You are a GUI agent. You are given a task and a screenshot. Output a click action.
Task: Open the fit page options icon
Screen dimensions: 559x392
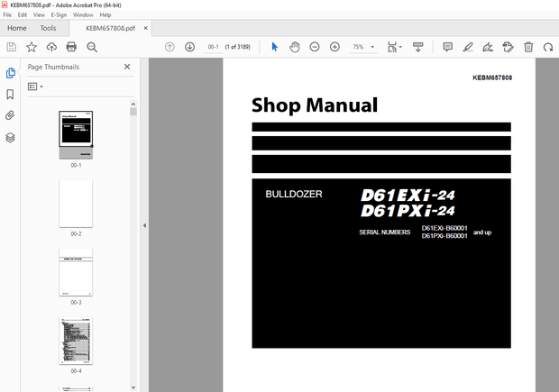[394, 47]
